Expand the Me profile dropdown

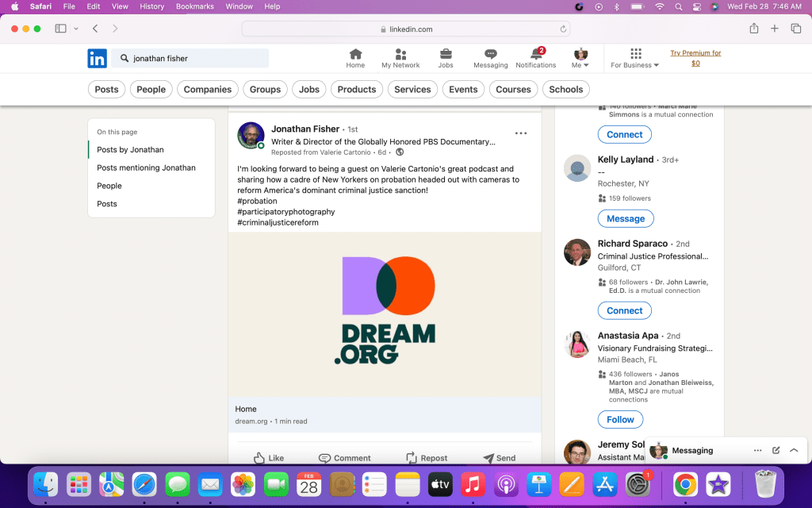coord(580,58)
